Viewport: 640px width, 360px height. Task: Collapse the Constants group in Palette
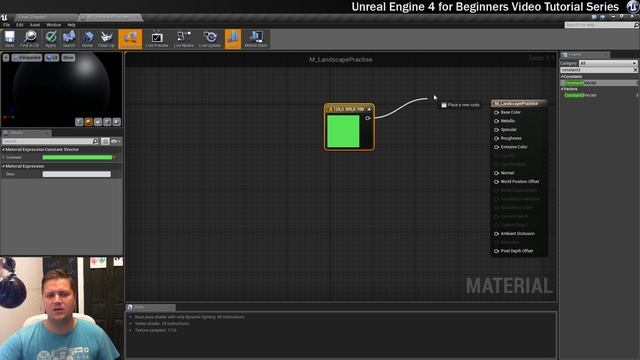tap(562, 76)
